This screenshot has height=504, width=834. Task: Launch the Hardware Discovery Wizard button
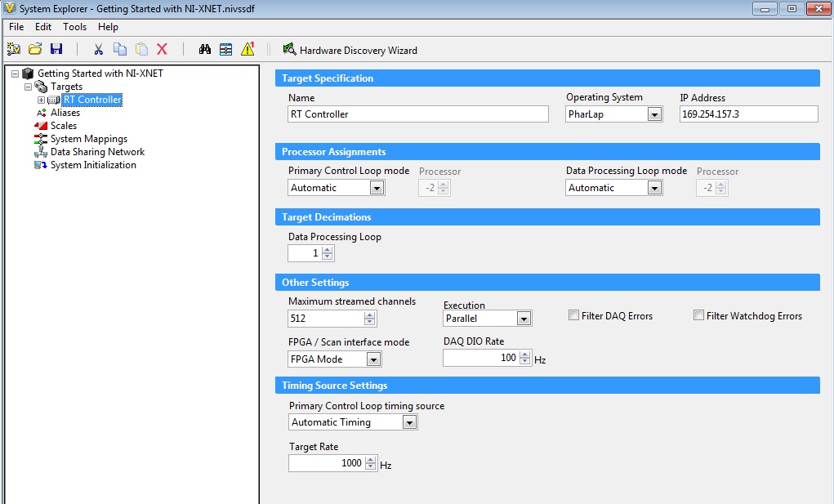pyautogui.click(x=350, y=50)
